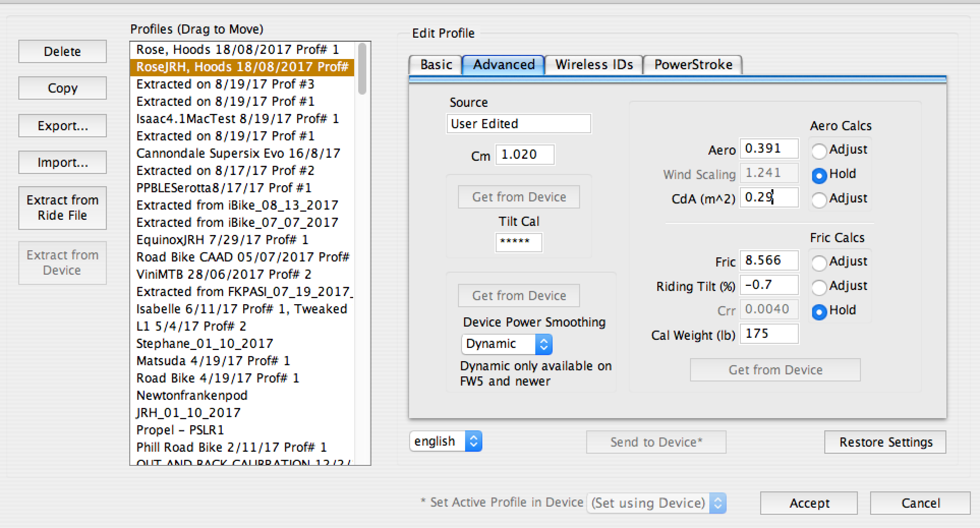Screen dimensions: 980x528
Task: Select the Aero Adjust radio button
Action: (819, 151)
